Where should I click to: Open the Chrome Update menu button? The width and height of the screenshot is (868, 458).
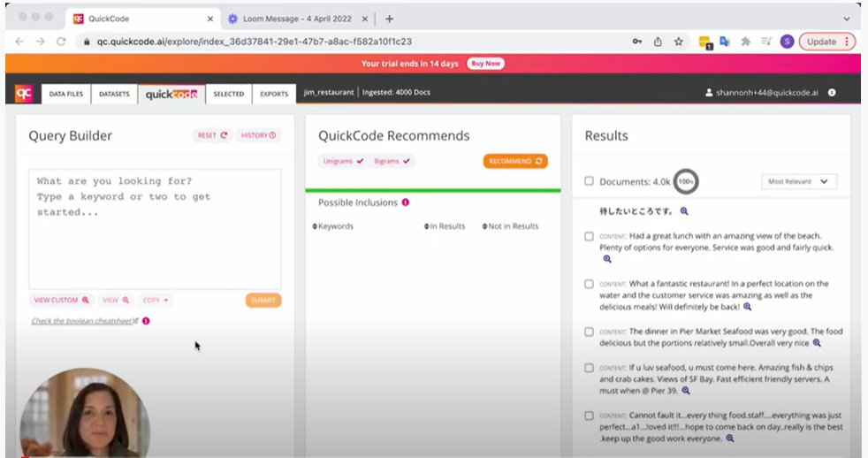(827, 42)
